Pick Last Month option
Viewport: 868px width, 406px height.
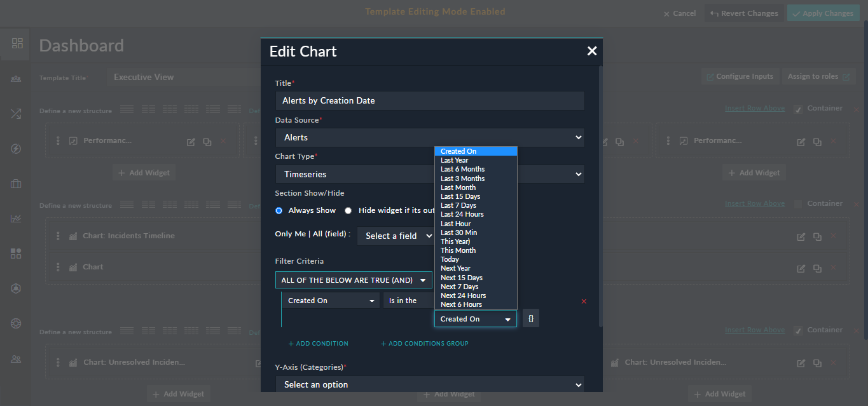[x=476, y=187]
